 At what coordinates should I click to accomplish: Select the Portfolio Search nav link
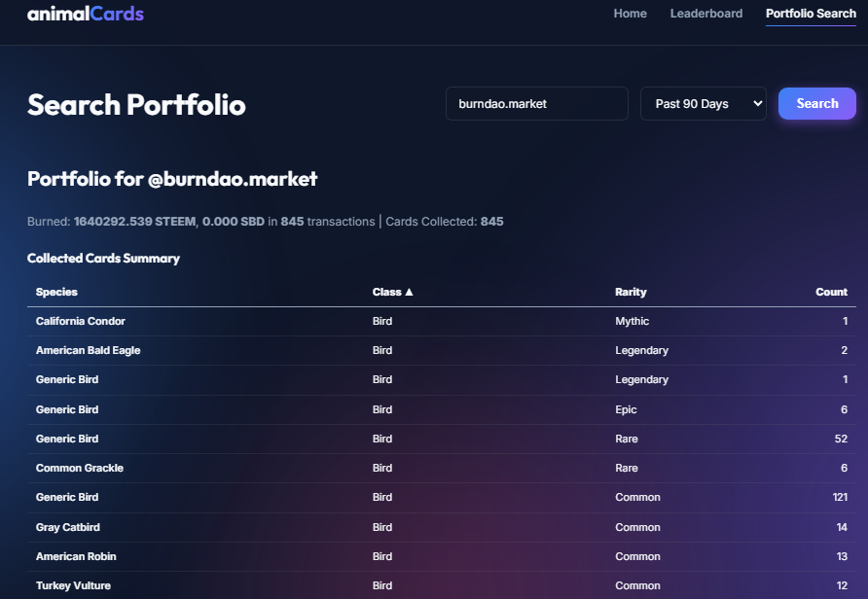tap(811, 14)
